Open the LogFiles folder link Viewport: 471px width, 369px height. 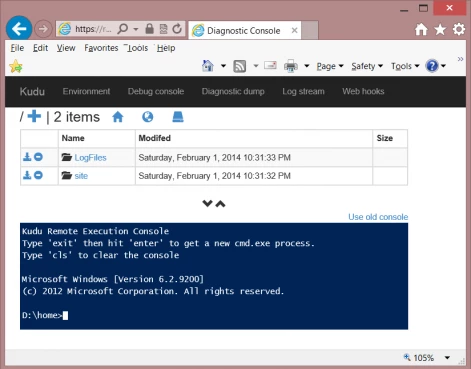[x=90, y=158]
